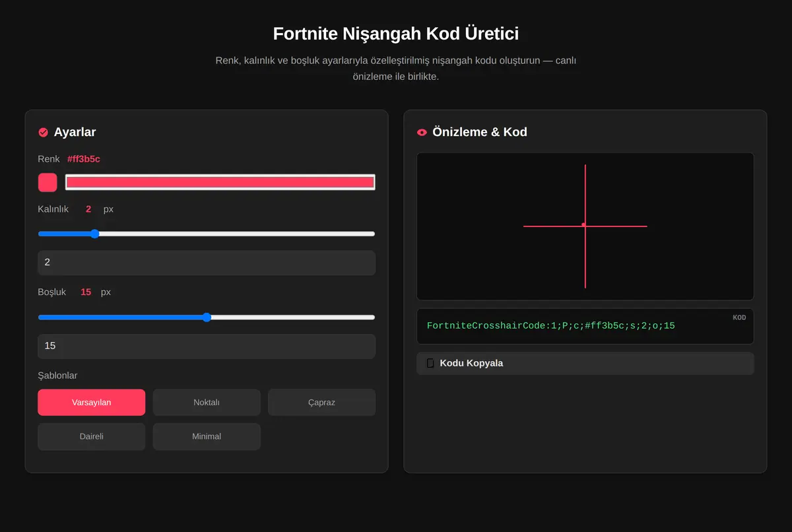Apply the Çapraz template
Image resolution: width=792 pixels, height=532 pixels.
(322, 403)
